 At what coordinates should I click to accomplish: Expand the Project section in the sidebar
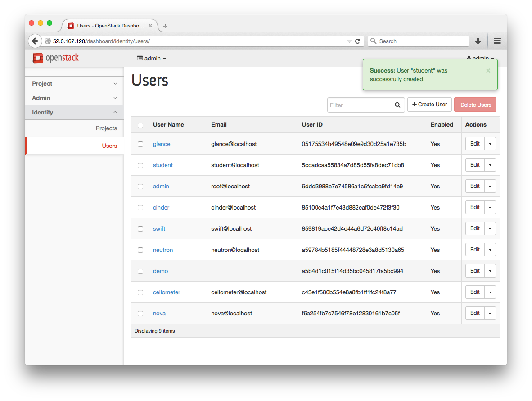(74, 83)
